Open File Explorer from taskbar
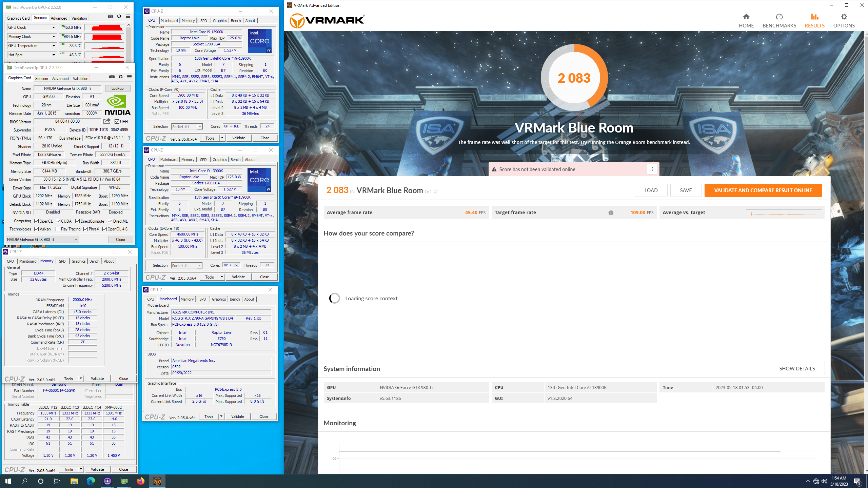The image size is (868, 488). (74, 481)
